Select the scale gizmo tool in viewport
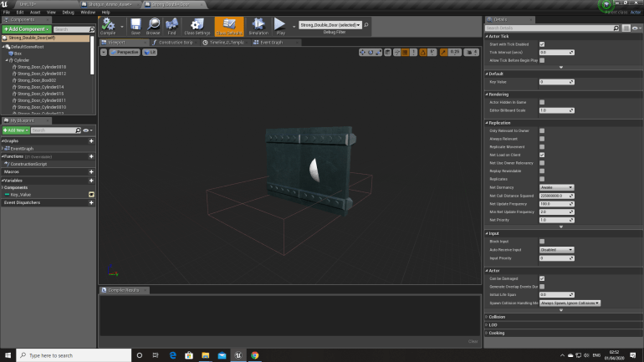 379,52
